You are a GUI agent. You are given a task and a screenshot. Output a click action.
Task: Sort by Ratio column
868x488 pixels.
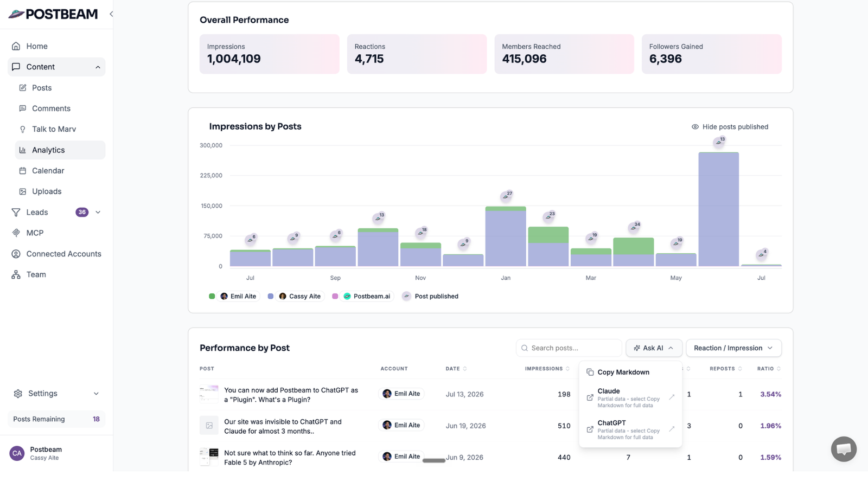click(x=769, y=369)
